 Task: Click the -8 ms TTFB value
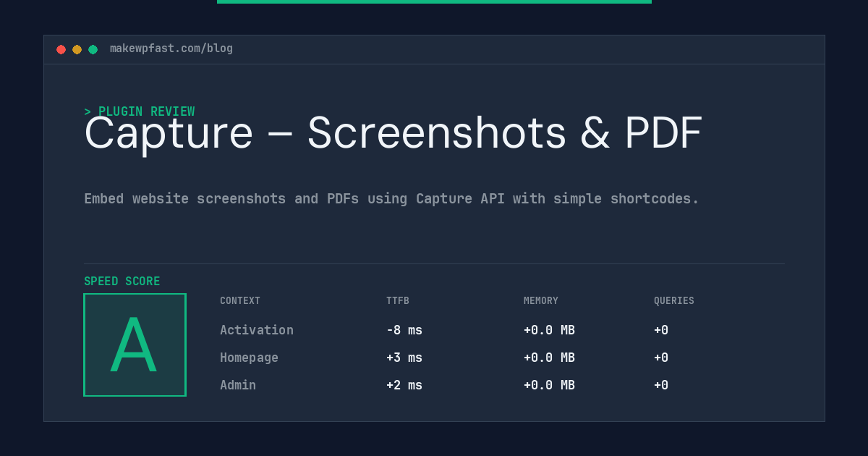click(404, 330)
